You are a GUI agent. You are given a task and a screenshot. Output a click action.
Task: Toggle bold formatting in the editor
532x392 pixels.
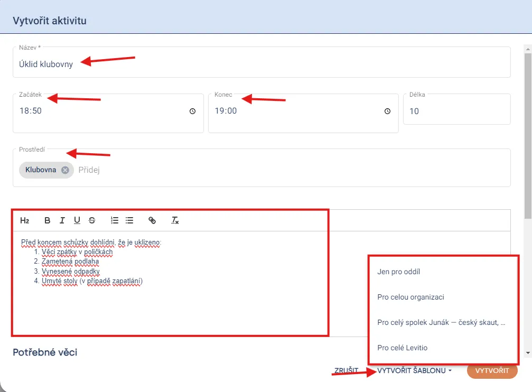click(x=48, y=221)
